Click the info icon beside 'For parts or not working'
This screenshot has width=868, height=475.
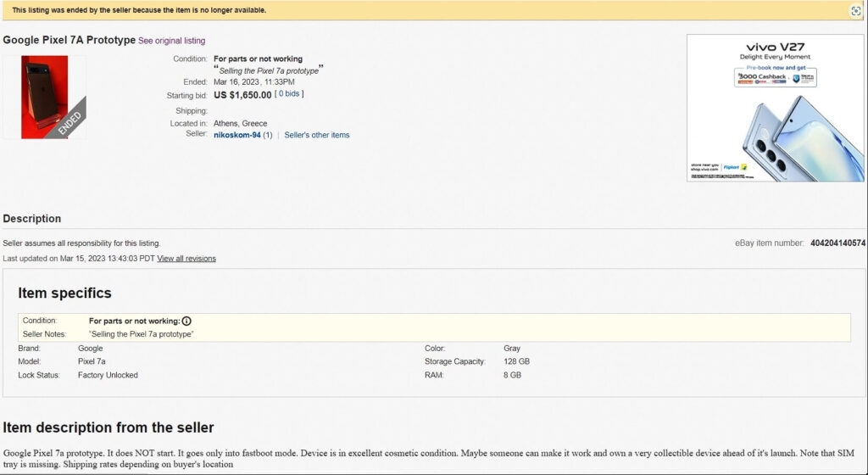(186, 321)
